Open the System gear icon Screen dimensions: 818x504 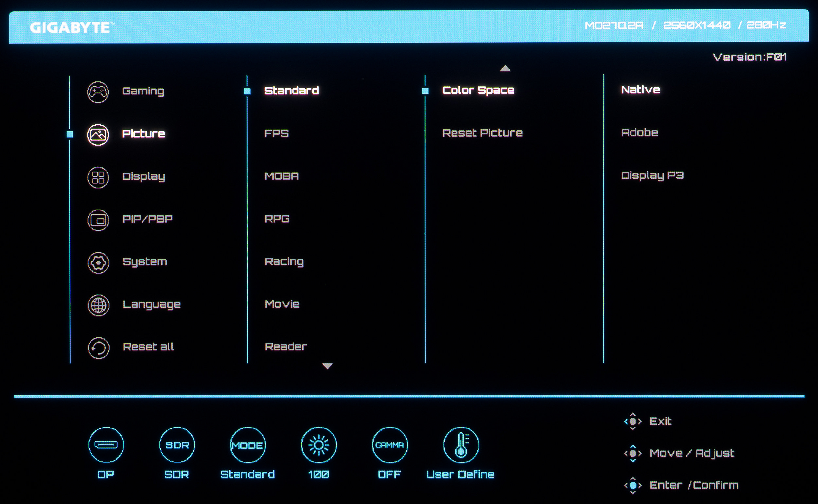(x=98, y=263)
